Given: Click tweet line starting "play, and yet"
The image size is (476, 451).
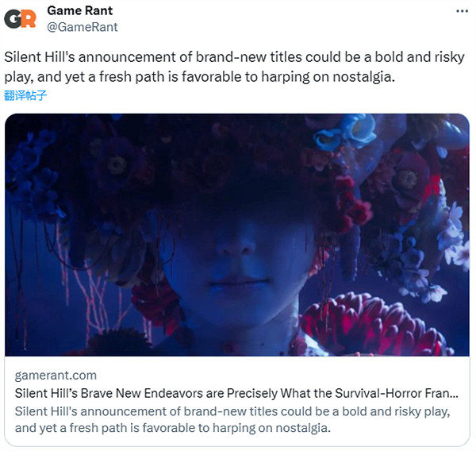Looking at the screenshot, I should (199, 77).
